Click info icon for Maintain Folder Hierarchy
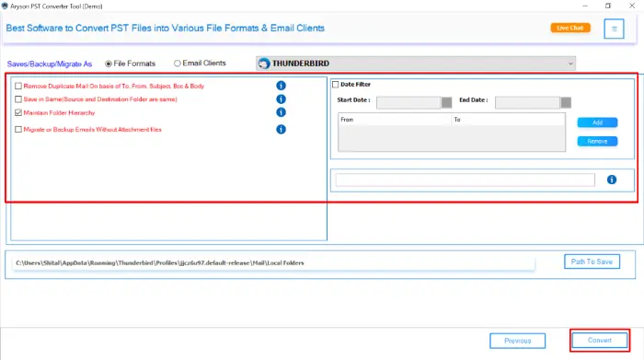644x360 pixels. point(281,112)
